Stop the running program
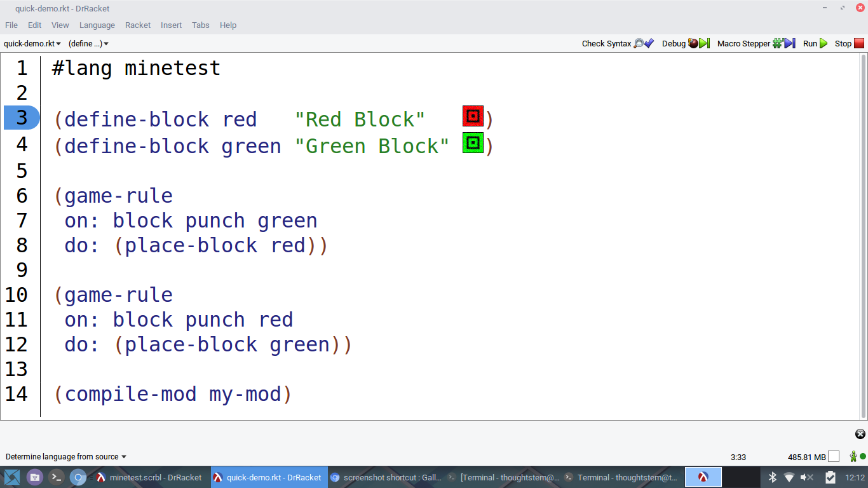This screenshot has width=868, height=488. [850, 43]
